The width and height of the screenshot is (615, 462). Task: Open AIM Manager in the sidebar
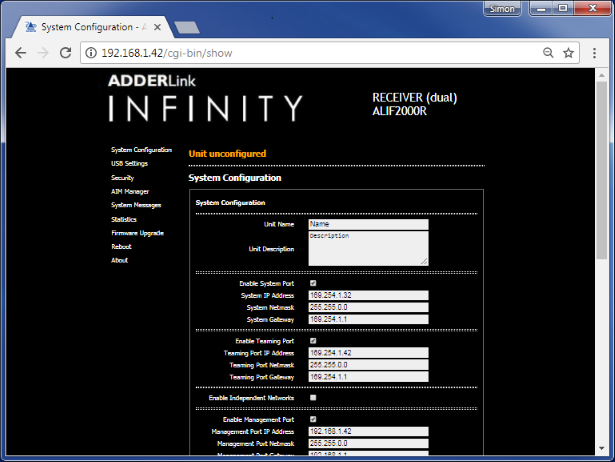tap(130, 191)
